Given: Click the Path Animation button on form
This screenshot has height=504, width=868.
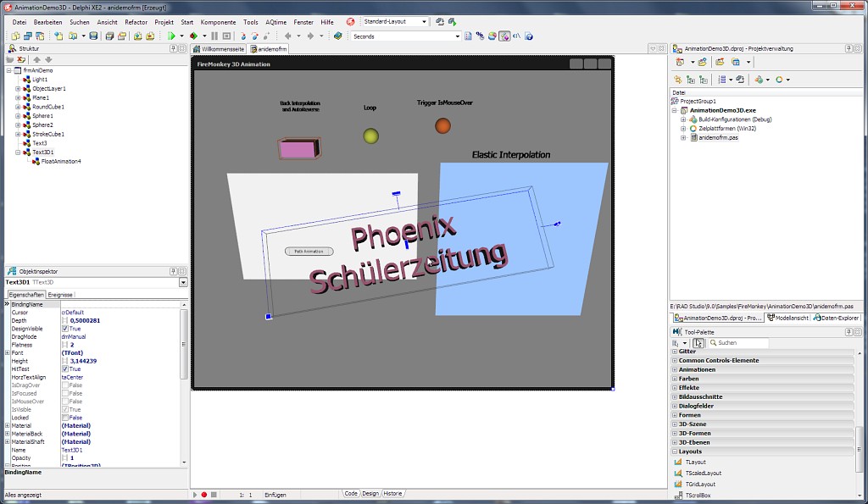Looking at the screenshot, I should tap(309, 252).
